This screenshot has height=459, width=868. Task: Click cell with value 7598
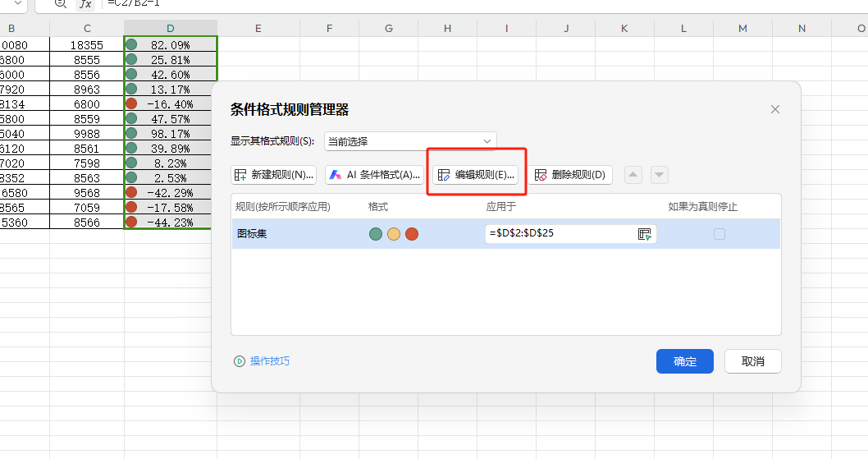click(87, 163)
